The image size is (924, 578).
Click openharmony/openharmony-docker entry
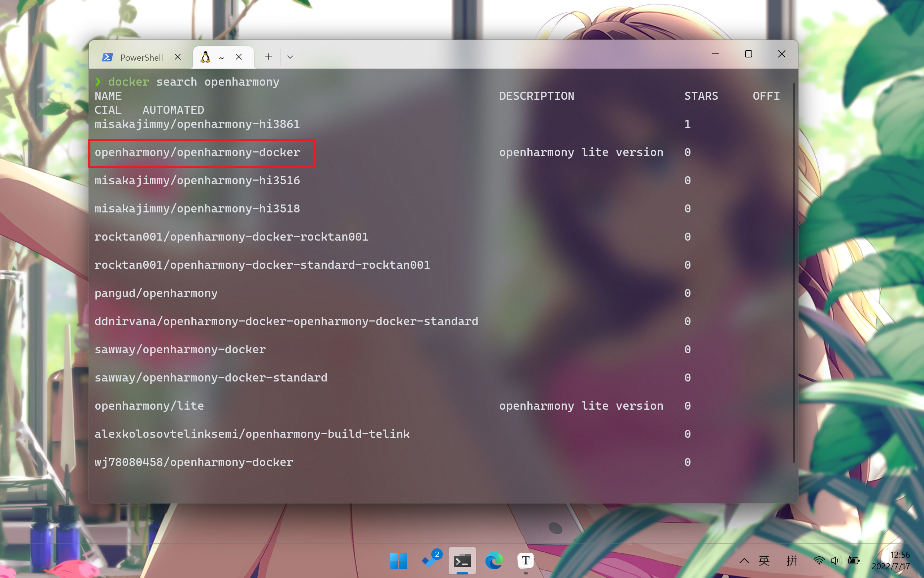tap(197, 152)
